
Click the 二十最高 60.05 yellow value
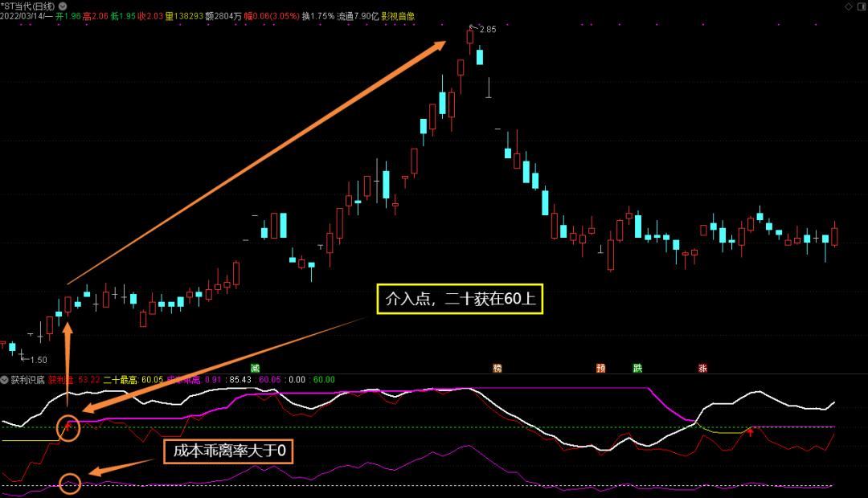point(133,380)
